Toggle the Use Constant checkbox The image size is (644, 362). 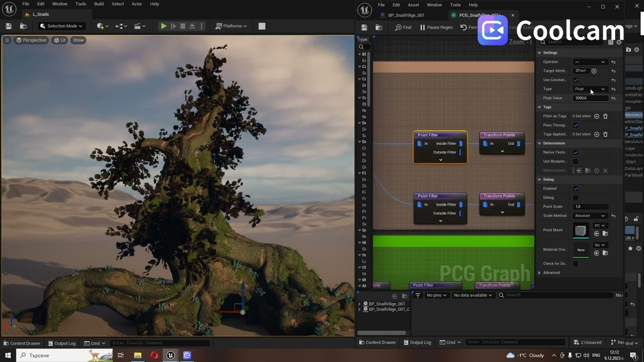[x=575, y=79]
